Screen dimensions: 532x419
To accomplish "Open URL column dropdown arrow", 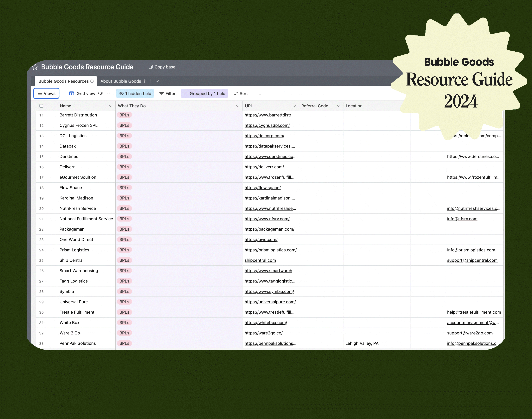I will tap(294, 106).
